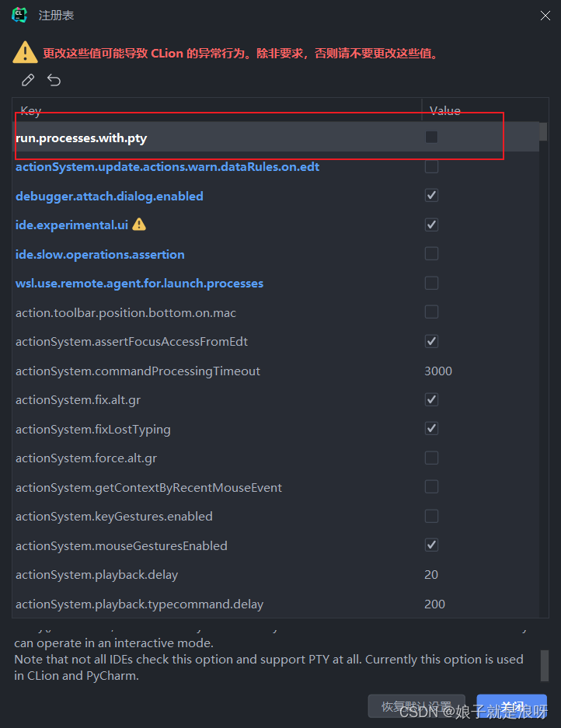The height and width of the screenshot is (728, 561).
Task: Uncheck actionSystem.fixLostTyping checkbox
Action: tap(431, 429)
